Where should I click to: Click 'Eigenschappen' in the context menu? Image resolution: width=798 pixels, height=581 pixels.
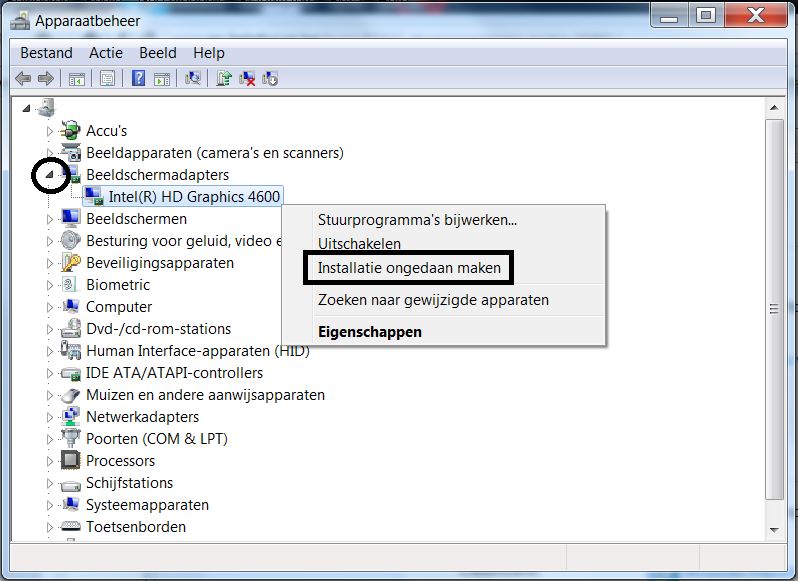(x=369, y=331)
